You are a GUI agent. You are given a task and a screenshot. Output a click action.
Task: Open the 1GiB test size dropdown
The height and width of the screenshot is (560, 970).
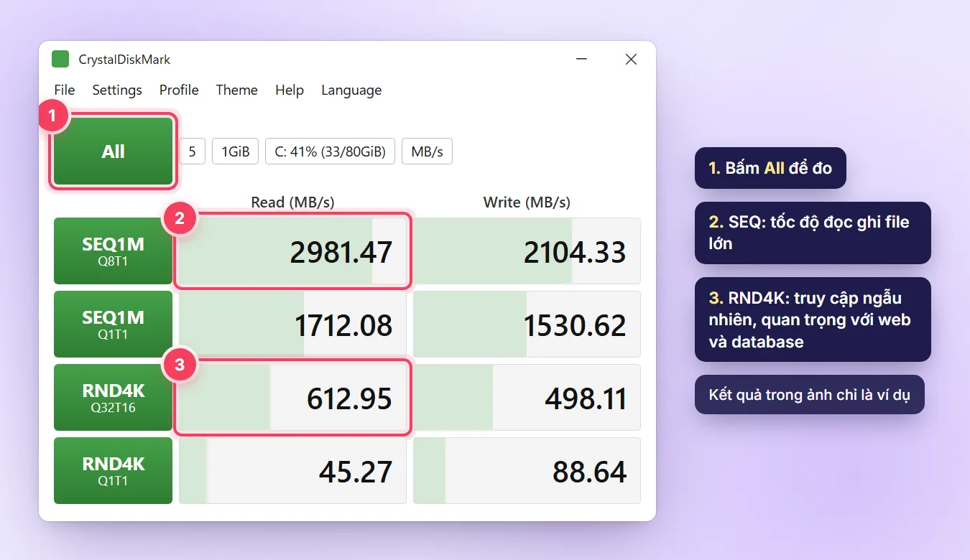pyautogui.click(x=236, y=151)
